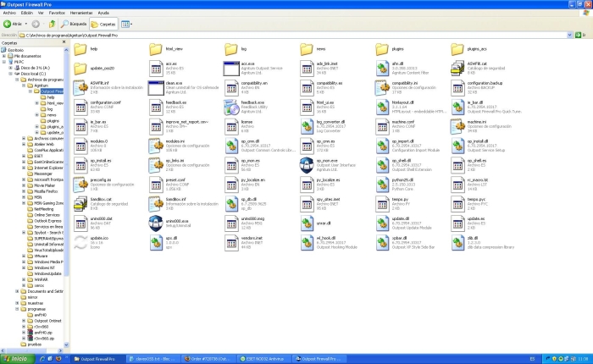Select the ASWFilt.inf setup information icon
The image size is (593, 364).
[80, 88]
